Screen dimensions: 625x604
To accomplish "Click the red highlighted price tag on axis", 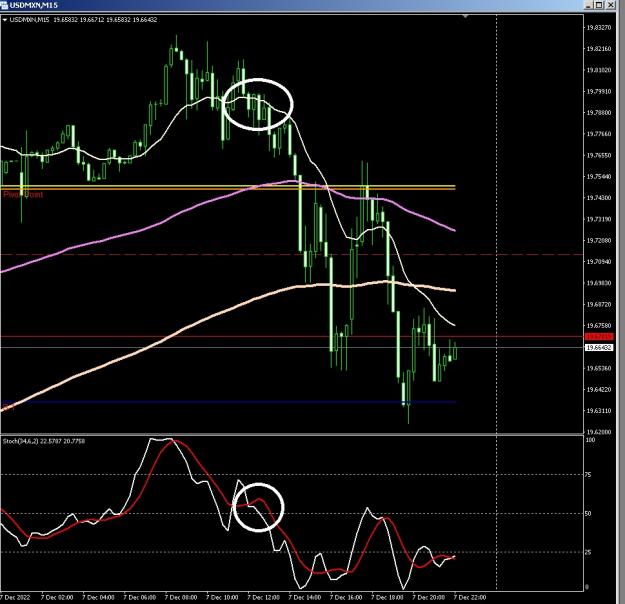I will coord(598,337).
